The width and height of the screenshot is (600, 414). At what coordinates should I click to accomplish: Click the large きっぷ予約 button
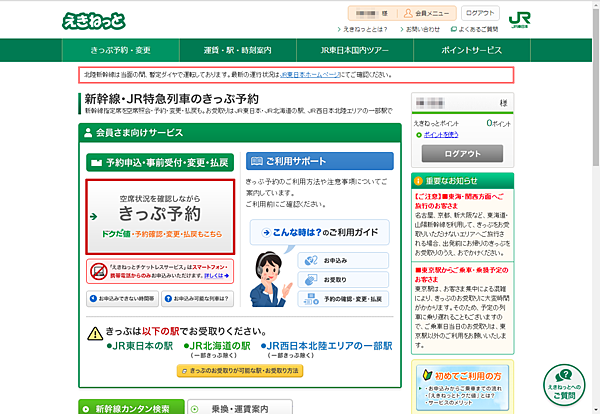click(160, 217)
